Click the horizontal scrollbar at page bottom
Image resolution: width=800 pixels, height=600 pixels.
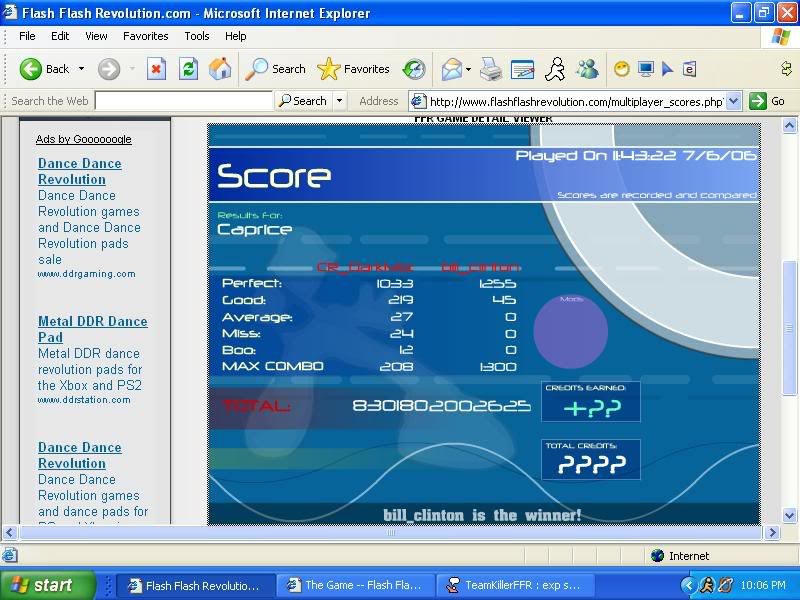pyautogui.click(x=390, y=533)
